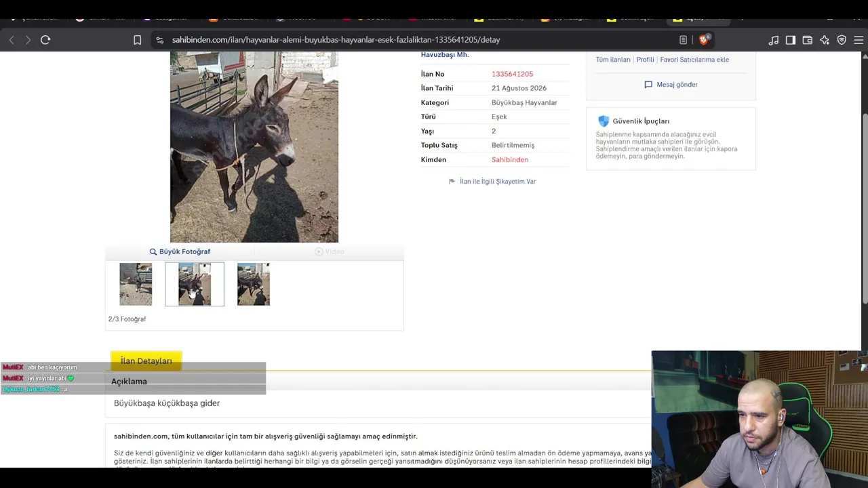Open the Tüm ilanları link
The image size is (868, 488).
pyautogui.click(x=613, y=60)
